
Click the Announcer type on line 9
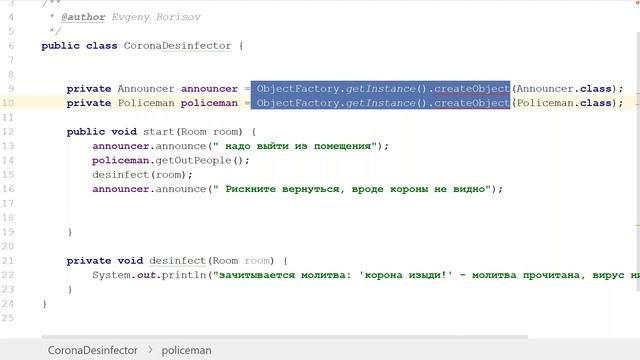(x=146, y=89)
